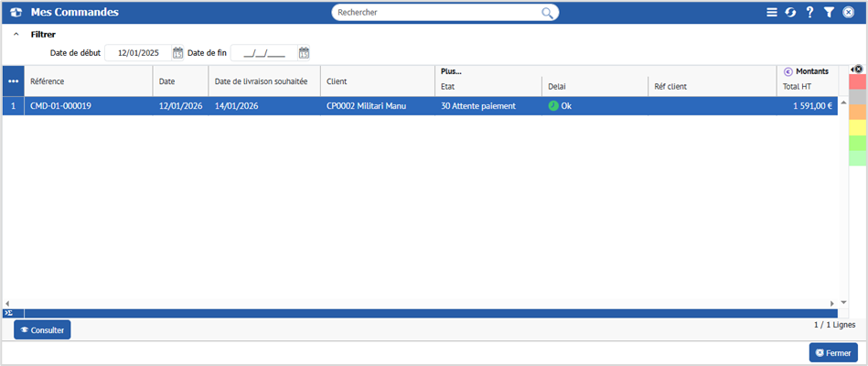Viewport: 868px width, 366px height.
Task: Click the magnifying glass search icon
Action: [x=548, y=13]
